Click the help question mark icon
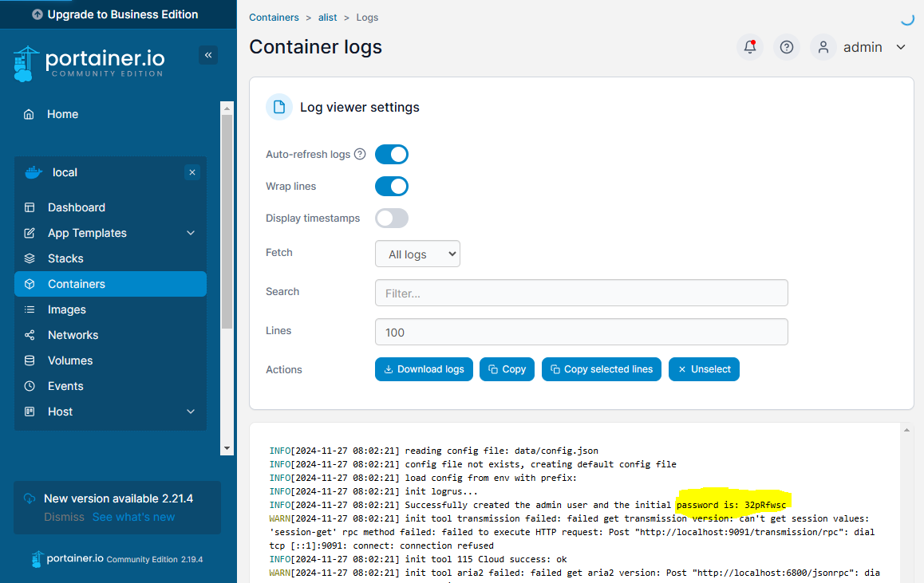 786,47
